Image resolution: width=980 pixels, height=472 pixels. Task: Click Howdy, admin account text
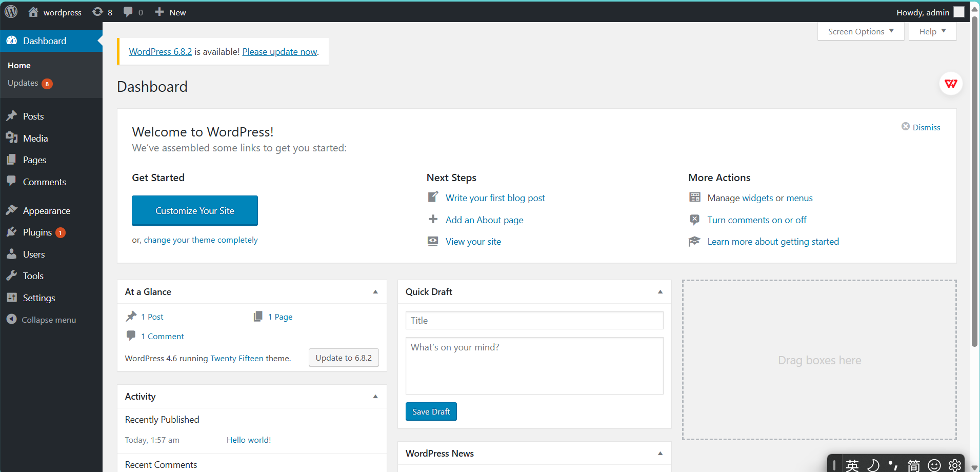pos(923,12)
